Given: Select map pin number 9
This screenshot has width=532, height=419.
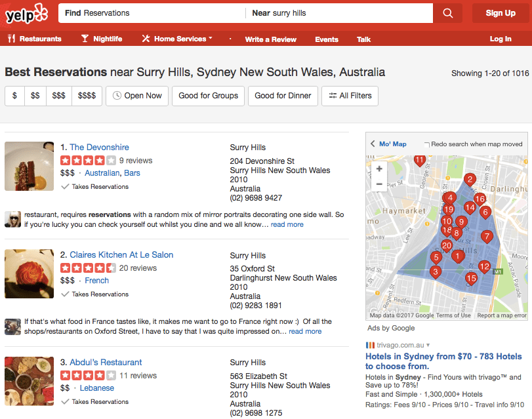Looking at the screenshot, I should [461, 222].
